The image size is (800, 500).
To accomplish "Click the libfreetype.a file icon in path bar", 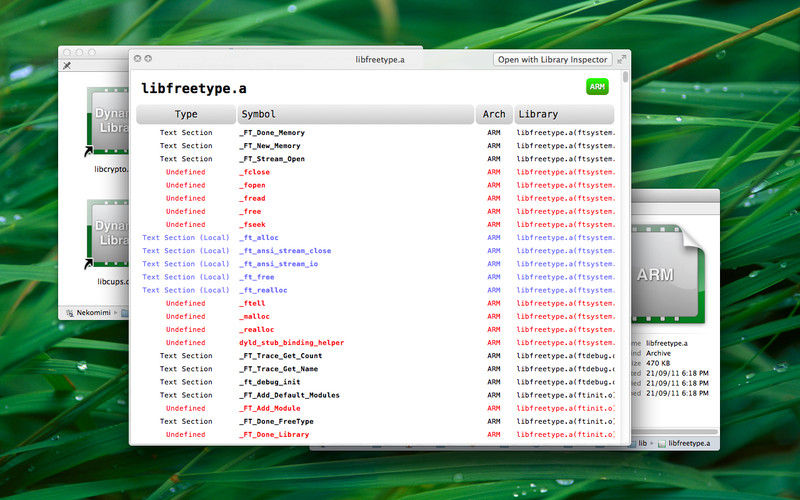I will 662,443.
